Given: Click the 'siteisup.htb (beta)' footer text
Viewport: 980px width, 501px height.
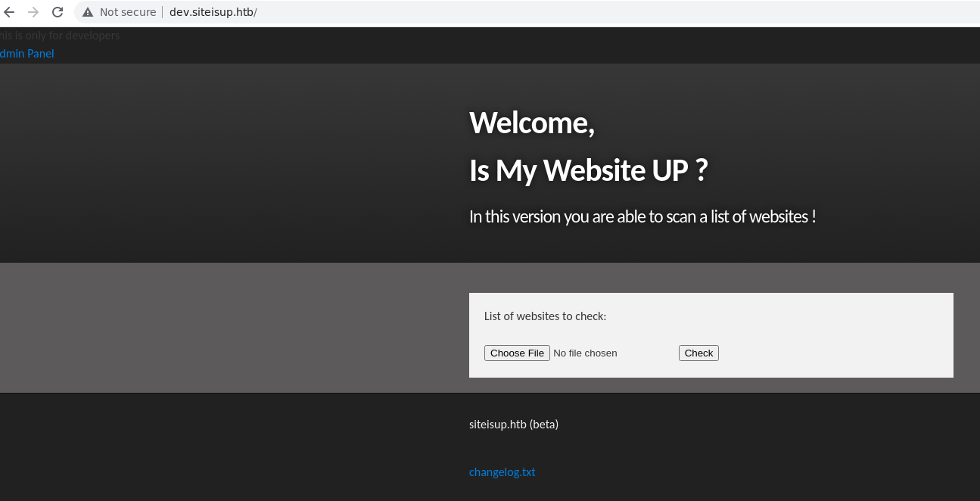Looking at the screenshot, I should (x=513, y=425).
